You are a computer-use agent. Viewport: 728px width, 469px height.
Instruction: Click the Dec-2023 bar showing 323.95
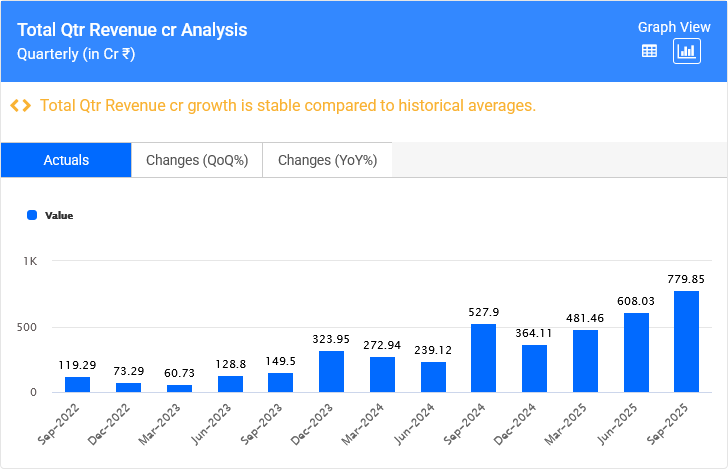pyautogui.click(x=331, y=371)
